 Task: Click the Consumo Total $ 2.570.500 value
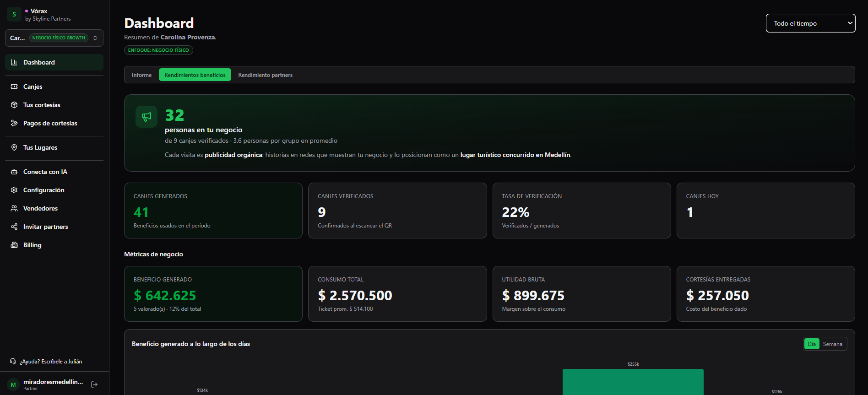[355, 296]
